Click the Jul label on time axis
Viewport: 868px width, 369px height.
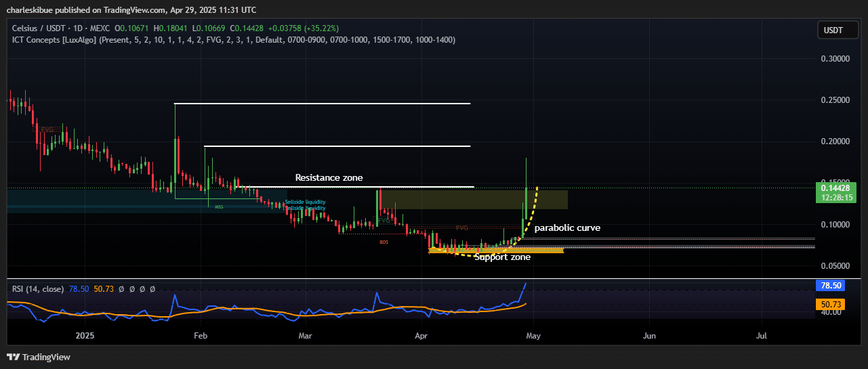(x=762, y=335)
